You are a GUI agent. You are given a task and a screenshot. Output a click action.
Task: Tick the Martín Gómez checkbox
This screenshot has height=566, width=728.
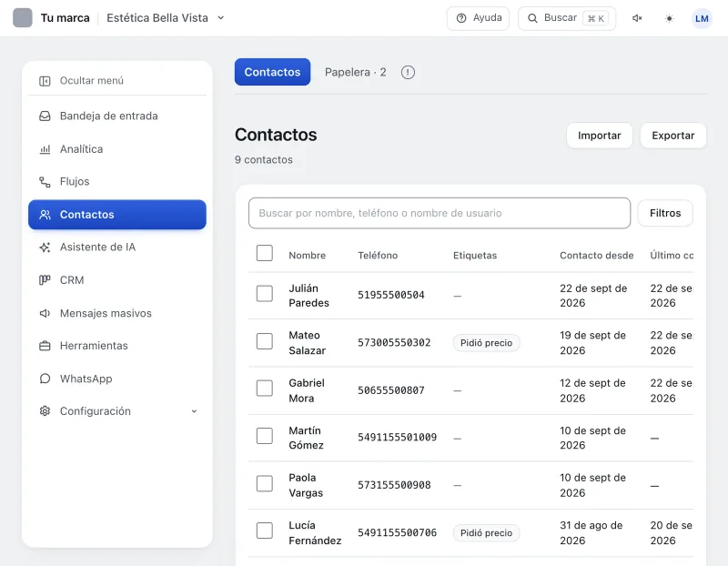[x=265, y=436]
